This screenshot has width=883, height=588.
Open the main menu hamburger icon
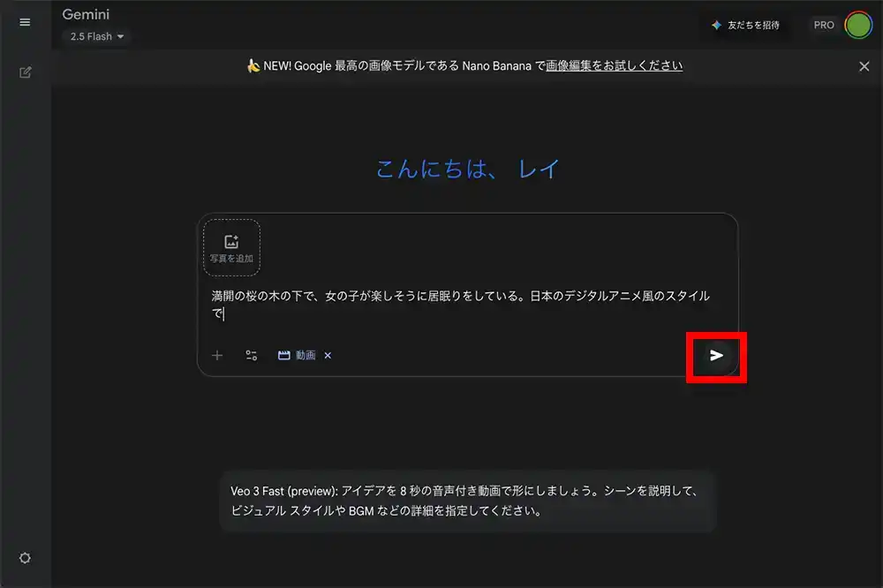[x=25, y=22]
